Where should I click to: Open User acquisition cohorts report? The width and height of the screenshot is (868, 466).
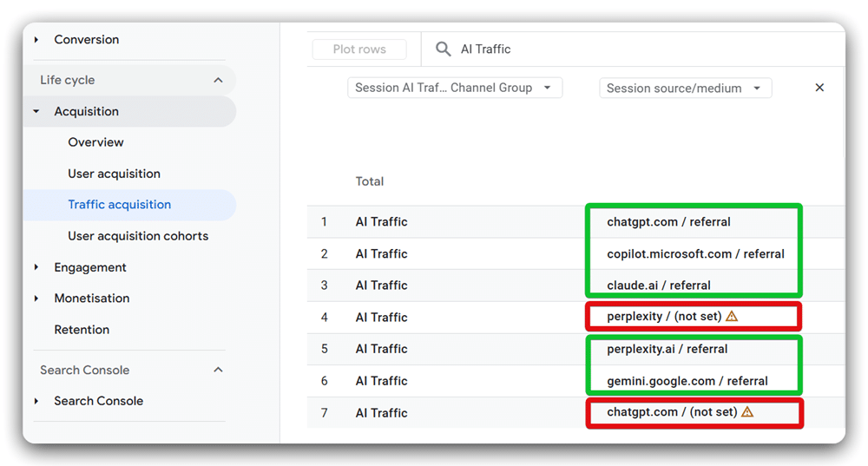click(x=138, y=236)
